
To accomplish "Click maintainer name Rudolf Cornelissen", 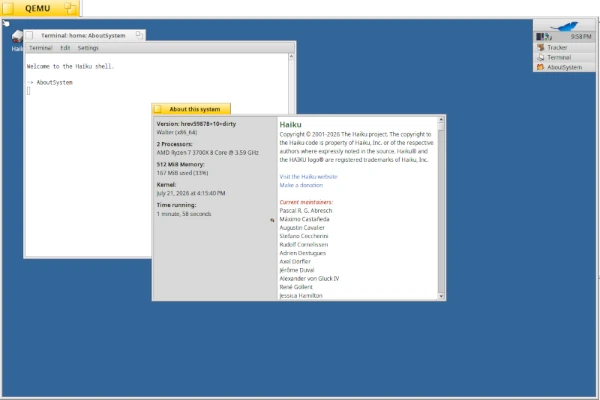I will [303, 244].
